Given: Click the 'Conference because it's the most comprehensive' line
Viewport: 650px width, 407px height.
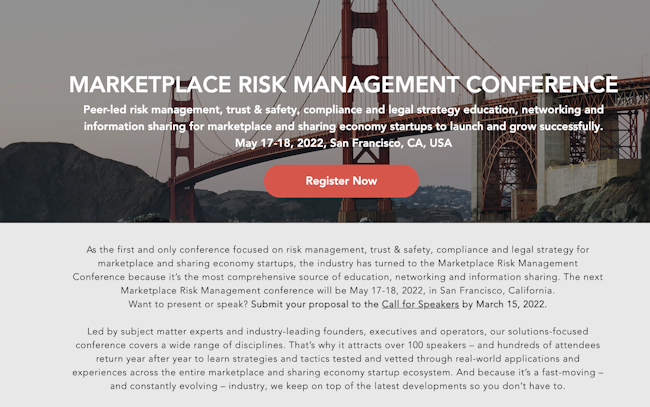Looking at the screenshot, I should (x=338, y=277).
